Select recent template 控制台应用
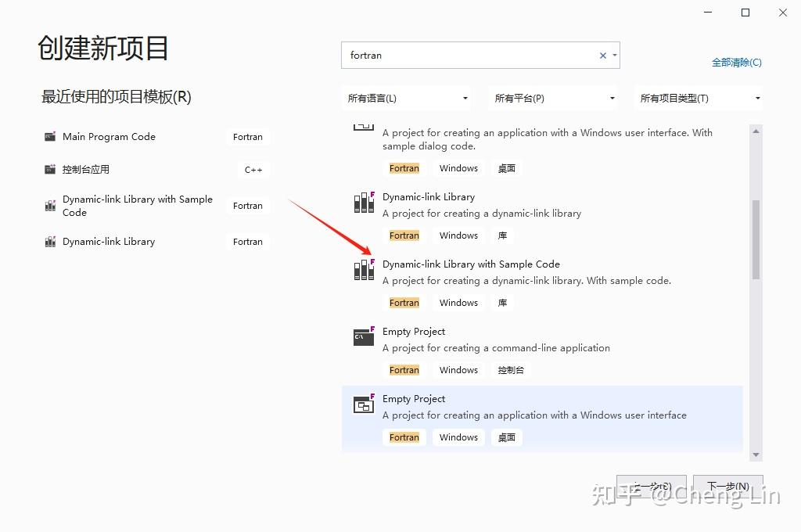 point(86,169)
